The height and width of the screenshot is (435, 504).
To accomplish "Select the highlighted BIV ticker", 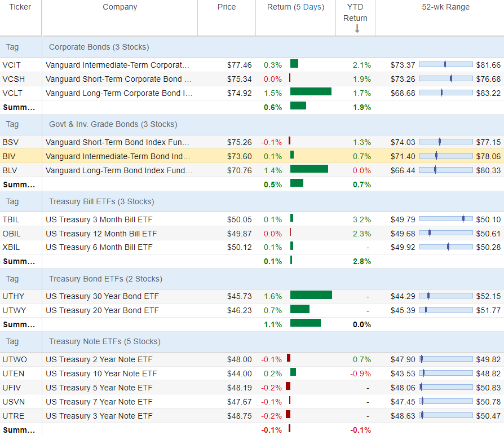I will click(x=9, y=156).
